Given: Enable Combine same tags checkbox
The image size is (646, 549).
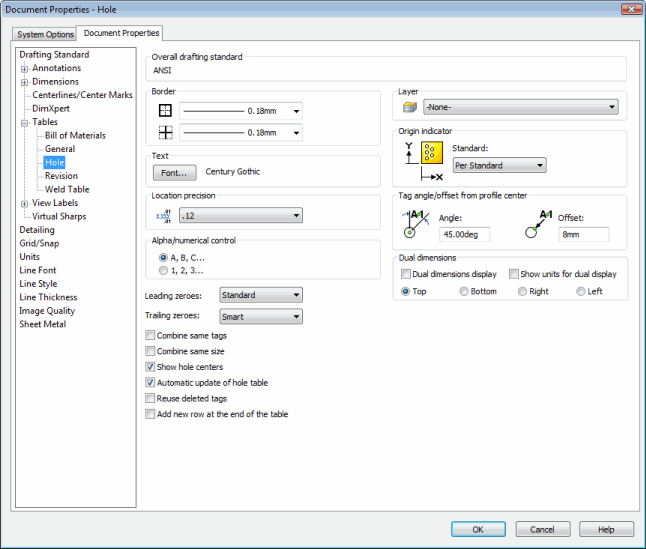Looking at the screenshot, I should [x=150, y=335].
